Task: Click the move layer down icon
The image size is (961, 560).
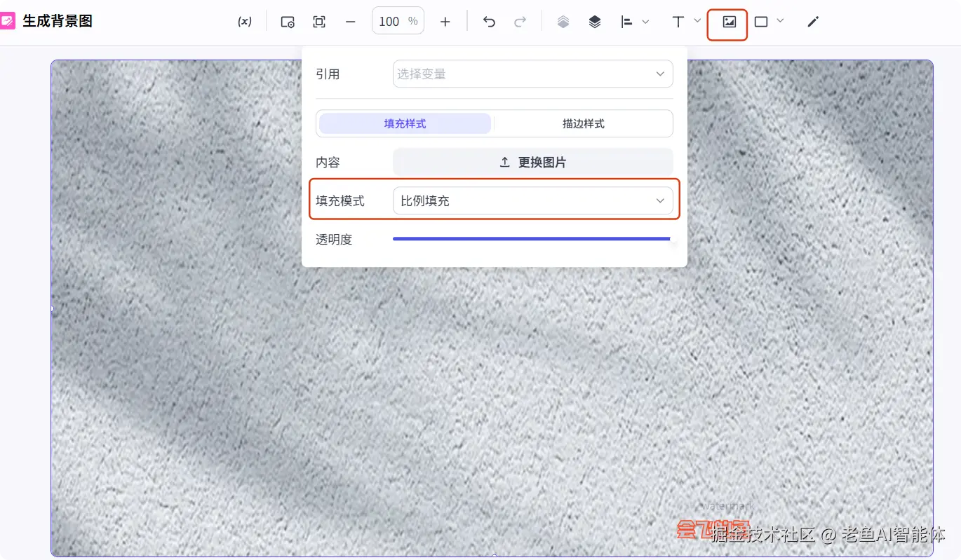Action: [x=595, y=22]
